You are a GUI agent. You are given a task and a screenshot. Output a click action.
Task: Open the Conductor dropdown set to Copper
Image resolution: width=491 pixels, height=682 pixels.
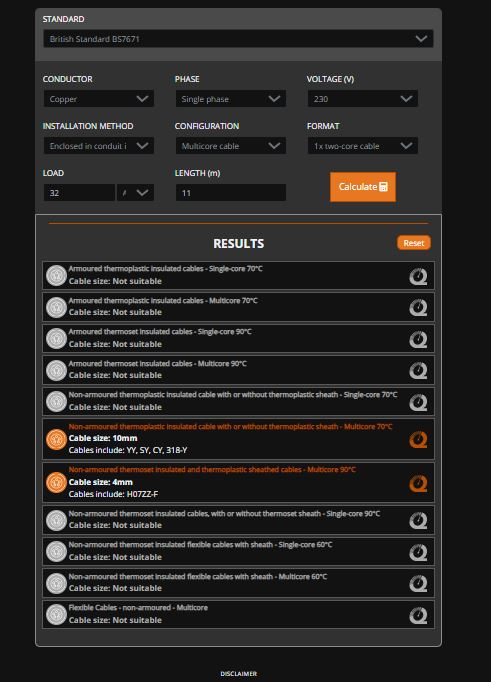click(x=99, y=99)
